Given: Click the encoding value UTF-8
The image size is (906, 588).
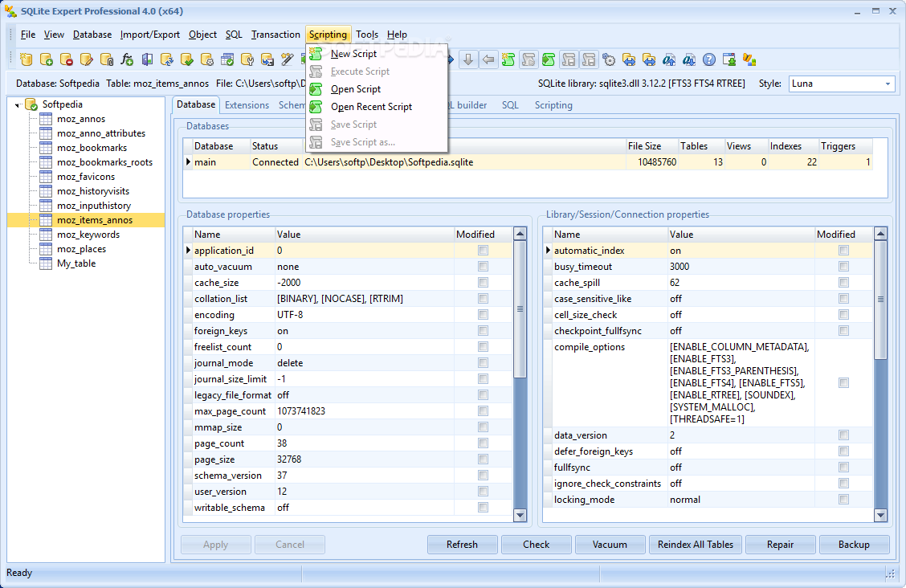Looking at the screenshot, I should (x=290, y=315).
